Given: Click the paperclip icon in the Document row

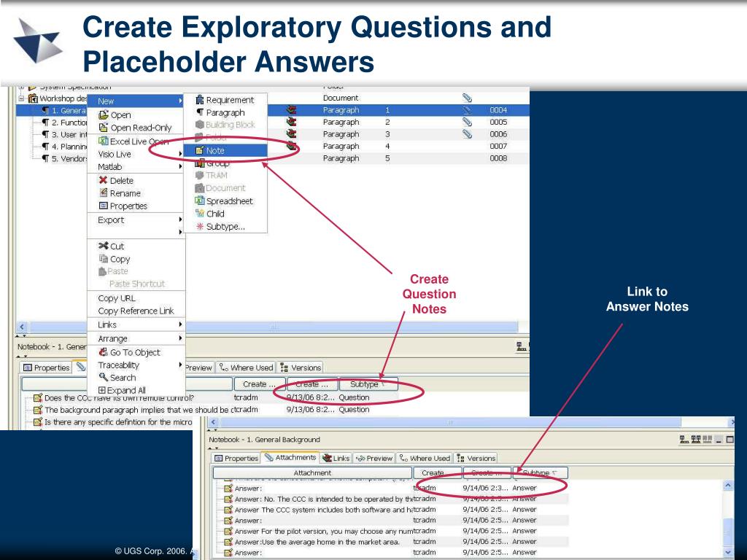Looking at the screenshot, I should click(x=468, y=98).
